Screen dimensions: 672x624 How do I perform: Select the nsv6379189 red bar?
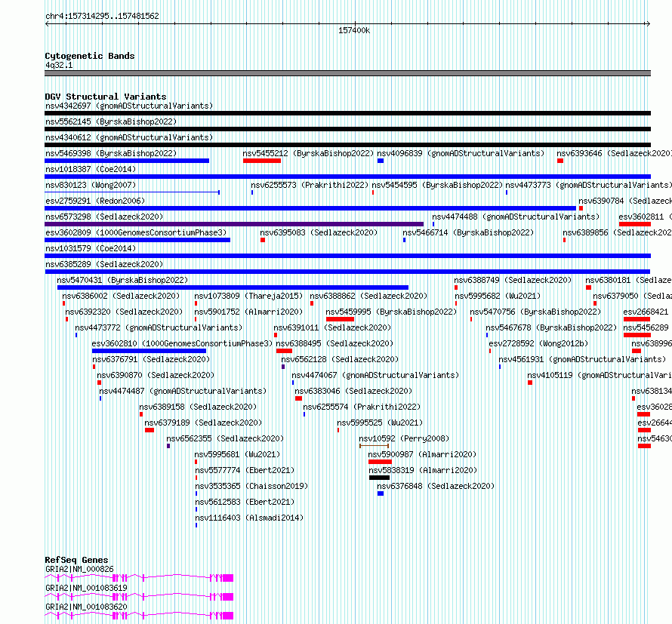pyautogui.click(x=150, y=430)
